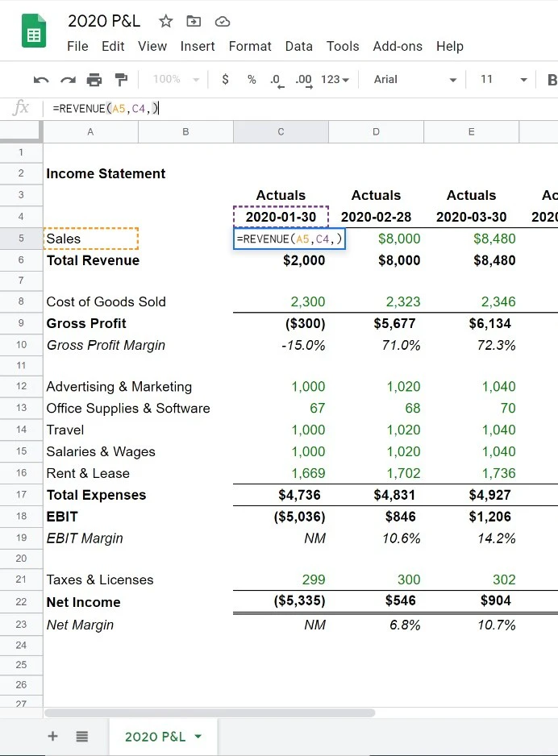Open the zoom 100% dropdown

tap(176, 79)
